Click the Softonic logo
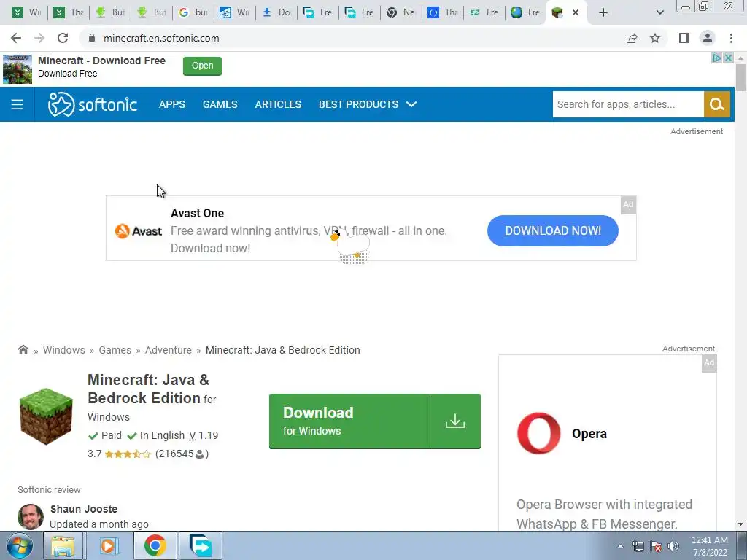 coord(93,104)
